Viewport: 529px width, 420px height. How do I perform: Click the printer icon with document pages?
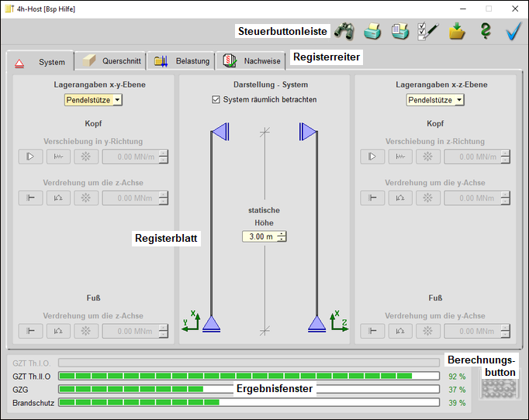point(400,32)
